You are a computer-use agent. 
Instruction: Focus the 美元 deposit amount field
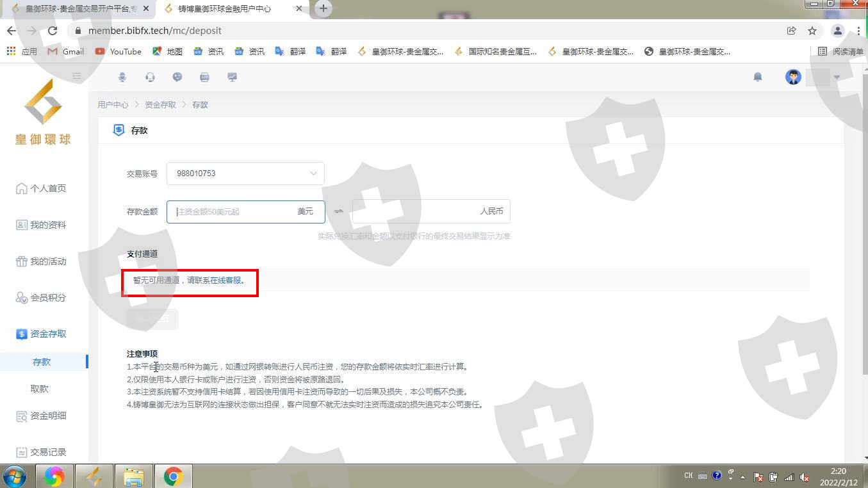pos(245,211)
